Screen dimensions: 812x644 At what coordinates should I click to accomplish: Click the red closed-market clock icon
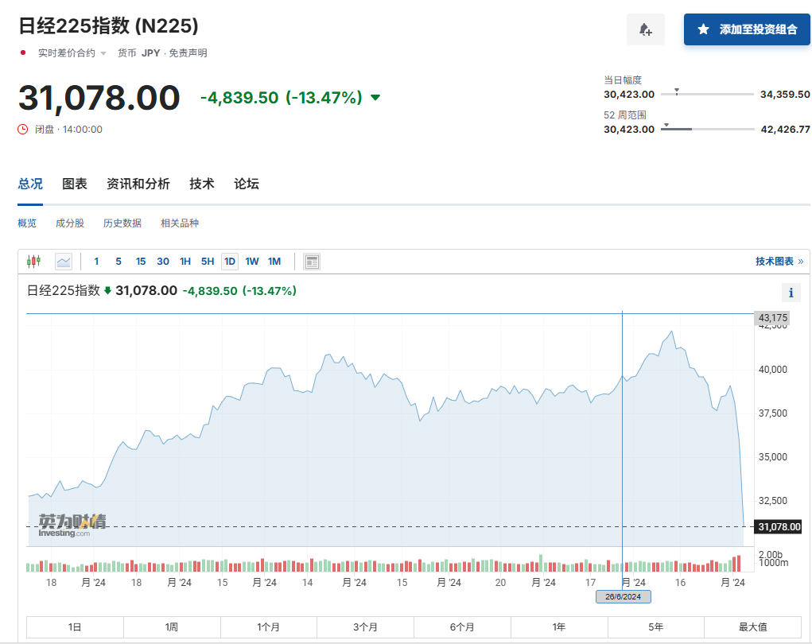click(24, 129)
